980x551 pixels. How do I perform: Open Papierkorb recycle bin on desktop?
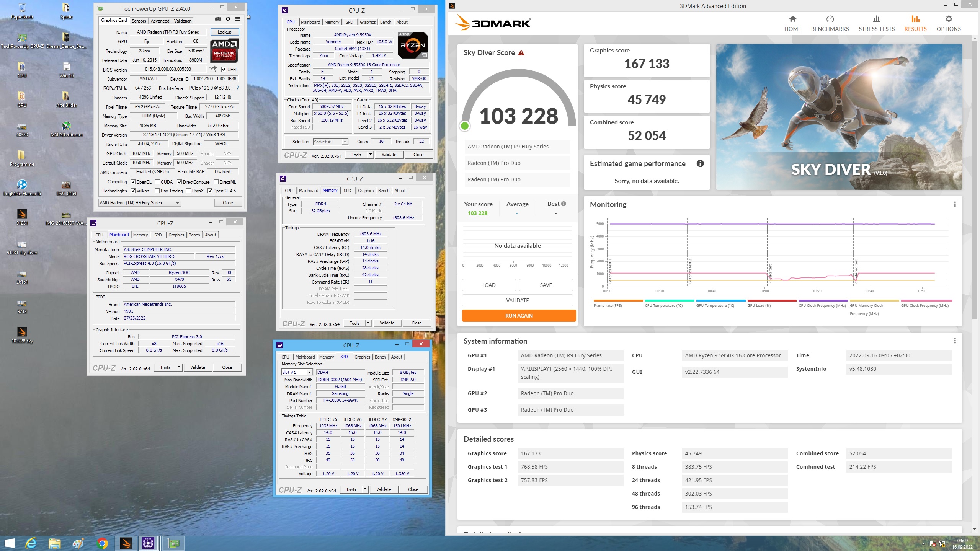(x=22, y=11)
